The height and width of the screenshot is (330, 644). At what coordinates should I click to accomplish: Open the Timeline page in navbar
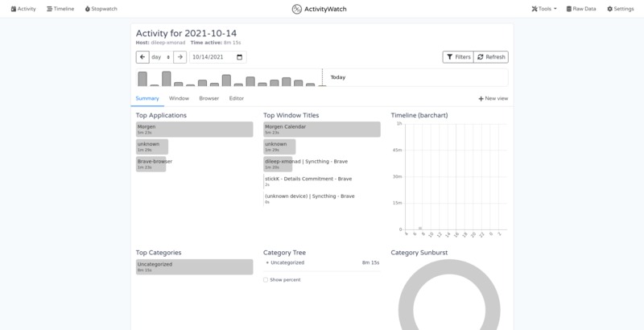[60, 9]
